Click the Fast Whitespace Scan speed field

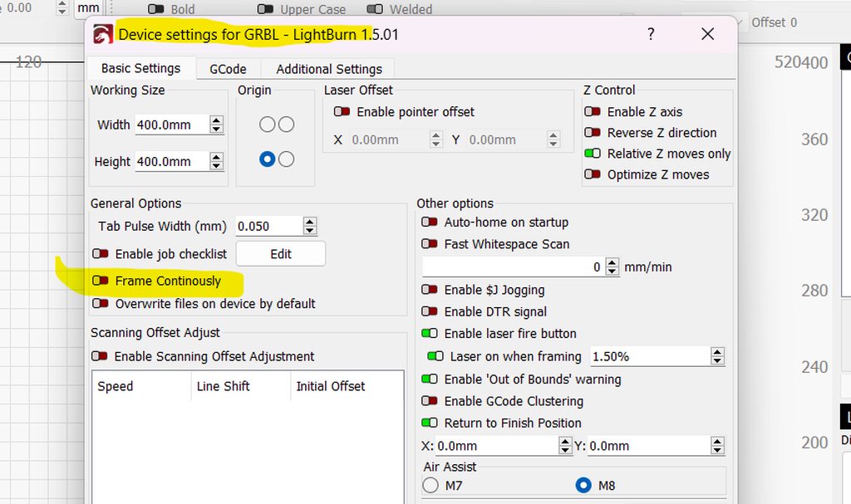point(512,267)
